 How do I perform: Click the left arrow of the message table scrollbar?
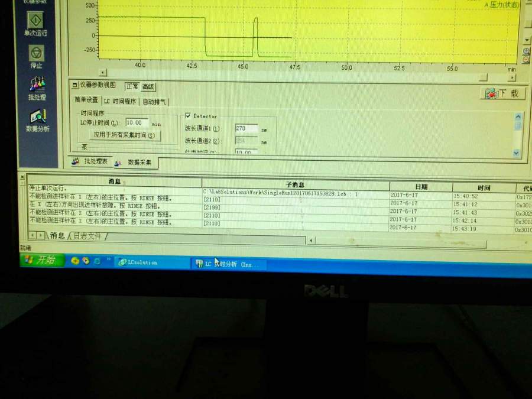(311, 241)
